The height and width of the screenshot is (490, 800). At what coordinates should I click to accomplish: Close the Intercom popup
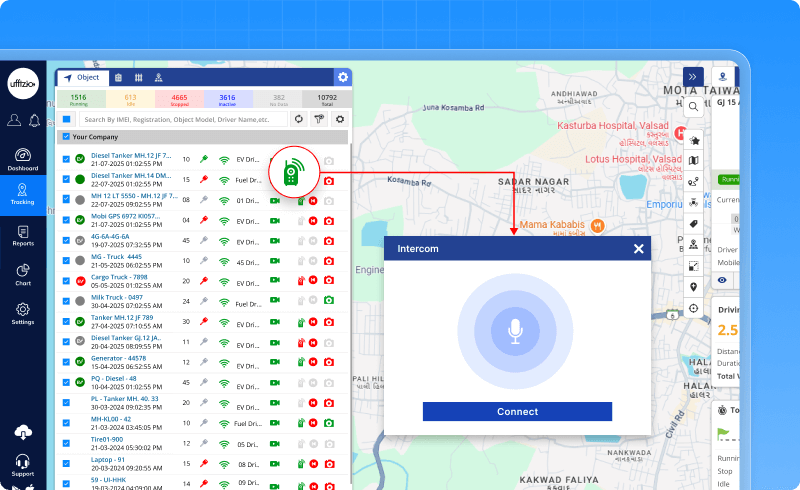(x=638, y=249)
